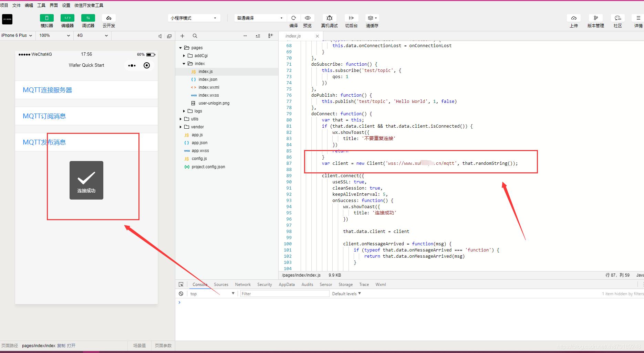Image resolution: width=644 pixels, height=353 pixels.
Task: Open the clear cache (清缓存) menu
Action: click(372, 18)
